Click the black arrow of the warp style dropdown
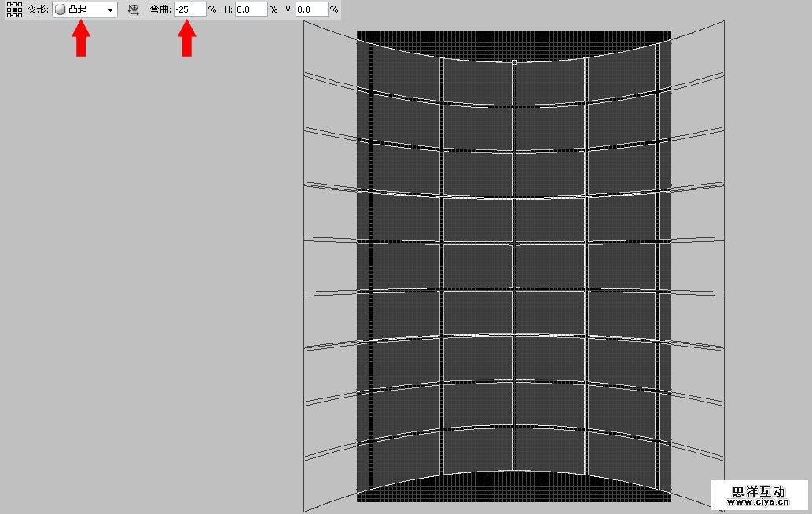 pos(110,10)
